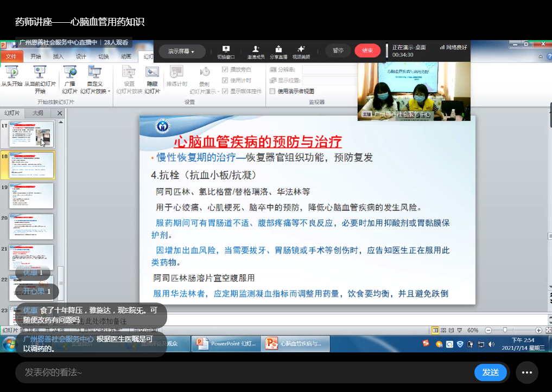The width and height of the screenshot is (552, 392).
Task: Switch to the Transitions (切换) ribbon tab
Action: point(104,56)
